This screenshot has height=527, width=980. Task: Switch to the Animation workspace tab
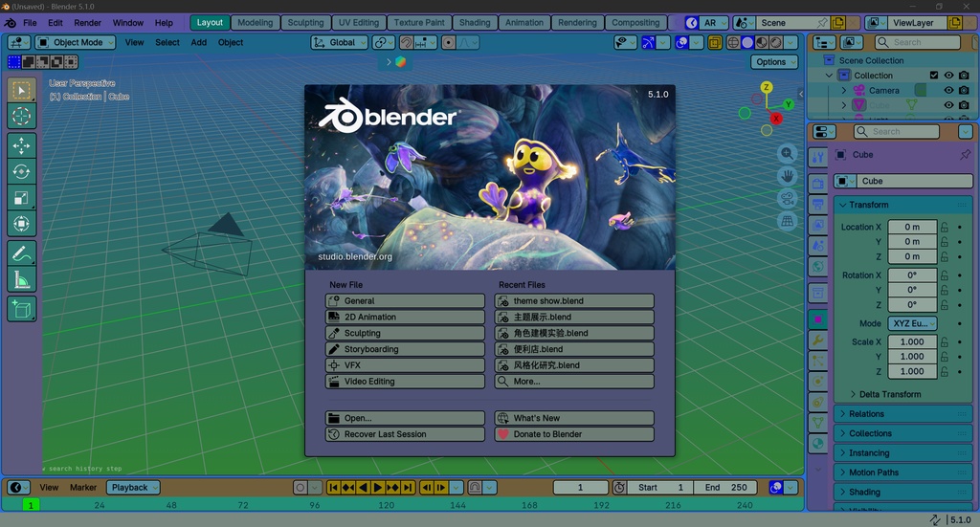524,23
